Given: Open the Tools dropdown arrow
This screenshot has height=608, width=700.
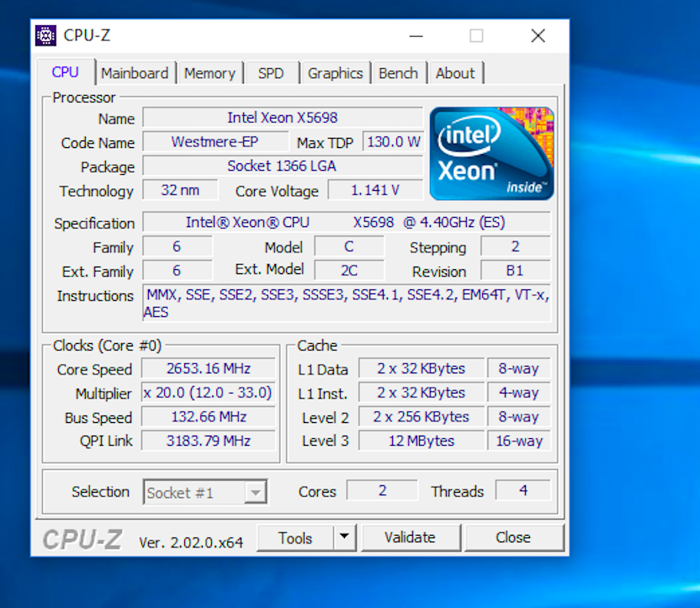Looking at the screenshot, I should pos(344,537).
